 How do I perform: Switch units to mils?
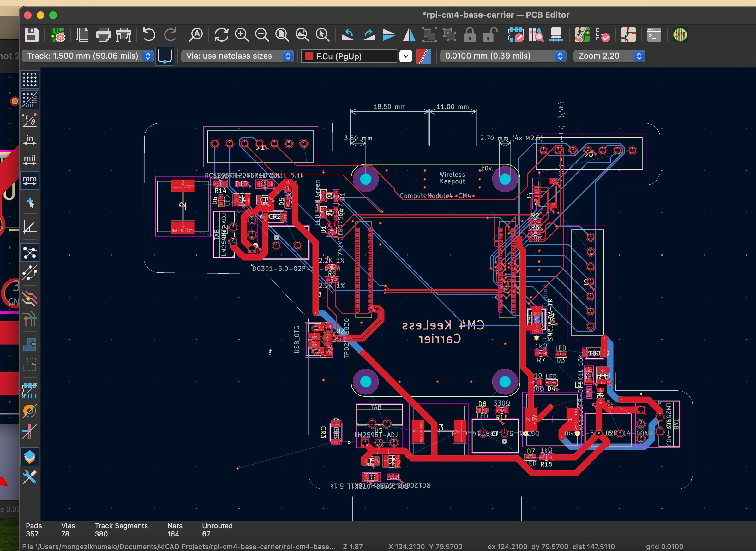[x=30, y=160]
